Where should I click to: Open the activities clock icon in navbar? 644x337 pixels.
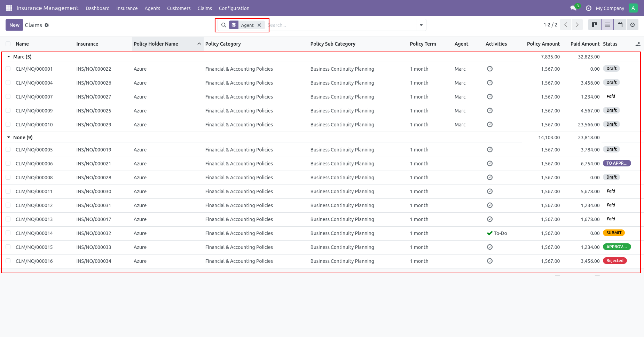coord(589,8)
